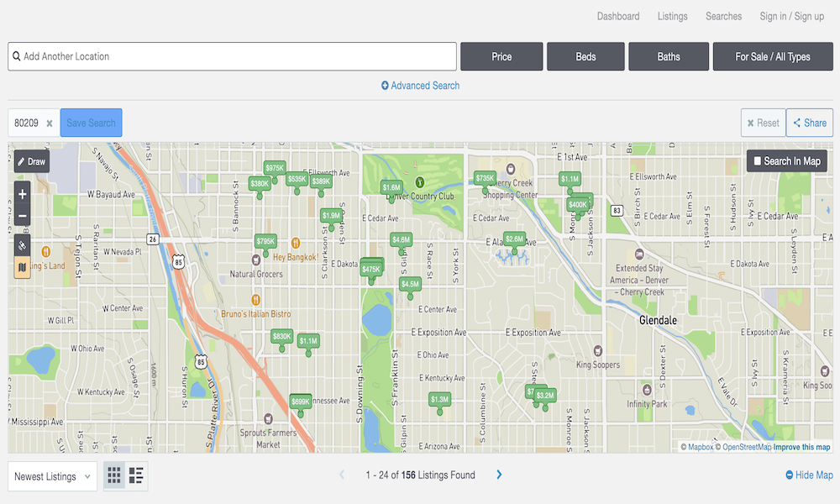This screenshot has width=840, height=504.
Task: Switch to list view of listings
Action: click(136, 475)
